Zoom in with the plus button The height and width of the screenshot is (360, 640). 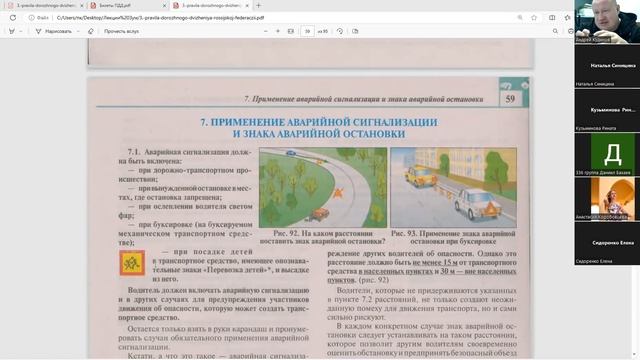tap(278, 31)
